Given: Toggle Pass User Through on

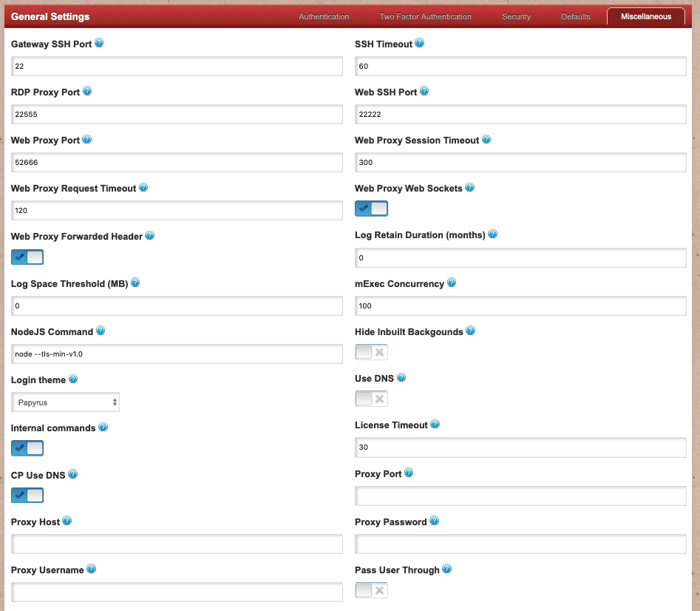Looking at the screenshot, I should coord(371,590).
